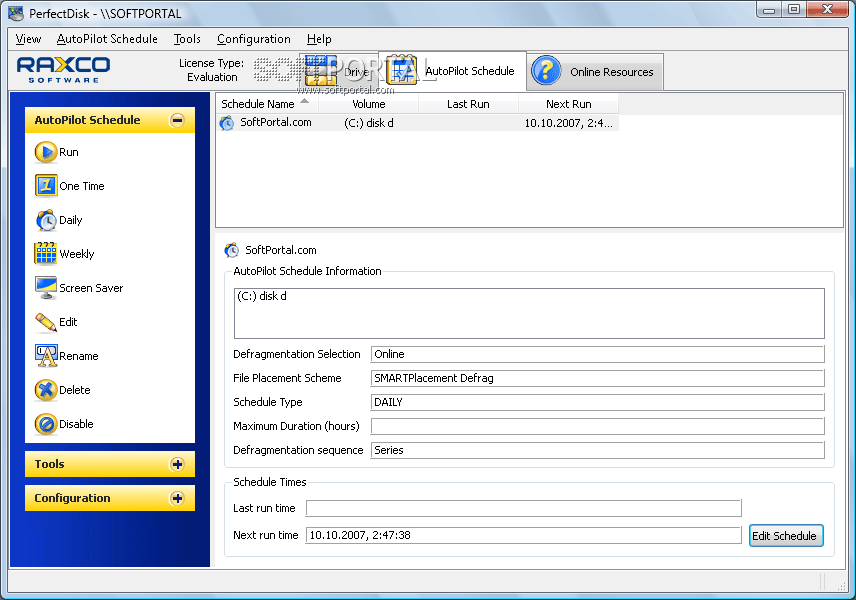856x600 pixels.
Task: Click the File Placement Scheme field
Action: pos(597,378)
